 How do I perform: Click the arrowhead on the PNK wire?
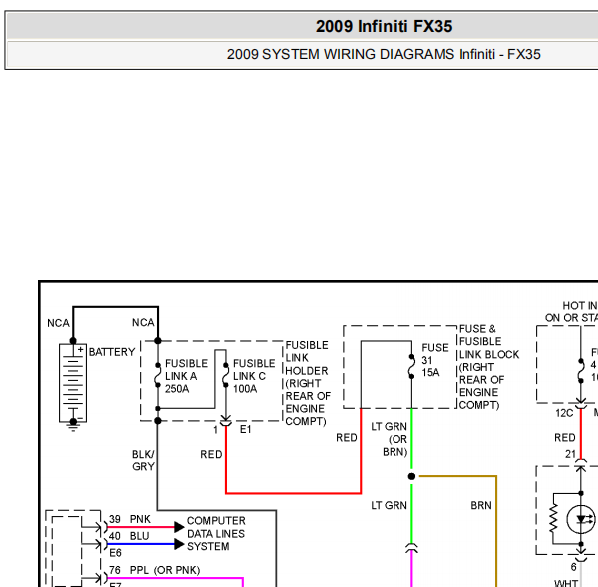click(179, 527)
